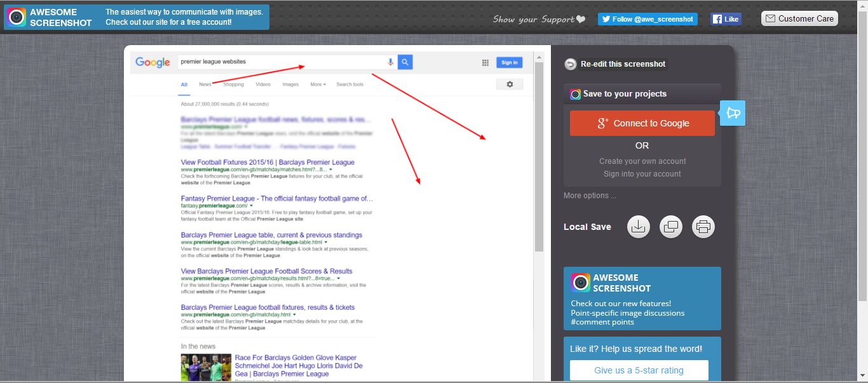Viewport: 868px width, 383px height.
Task: Open View Football Fixtures 2015/16 result
Action: (268, 163)
